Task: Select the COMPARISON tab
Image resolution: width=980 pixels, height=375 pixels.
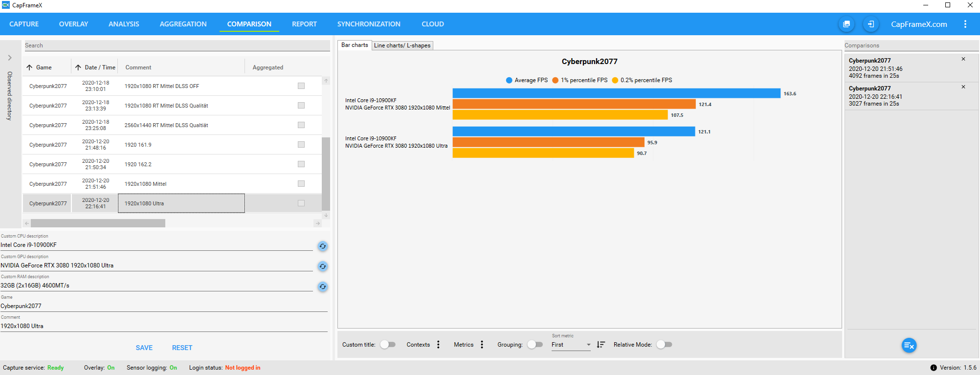Action: coord(249,24)
